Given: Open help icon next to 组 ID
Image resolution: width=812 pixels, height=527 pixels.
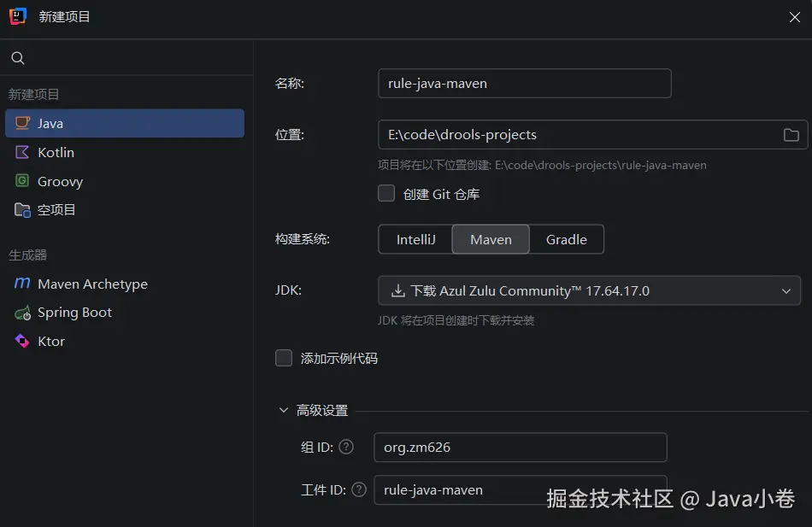Looking at the screenshot, I should pyautogui.click(x=346, y=447).
